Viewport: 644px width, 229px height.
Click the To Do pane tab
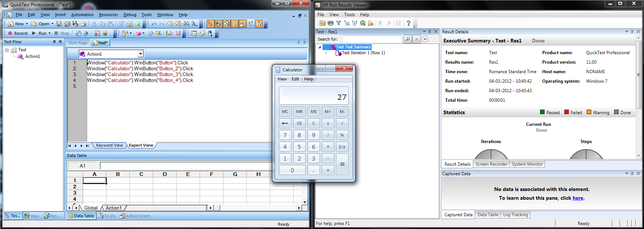107,216
